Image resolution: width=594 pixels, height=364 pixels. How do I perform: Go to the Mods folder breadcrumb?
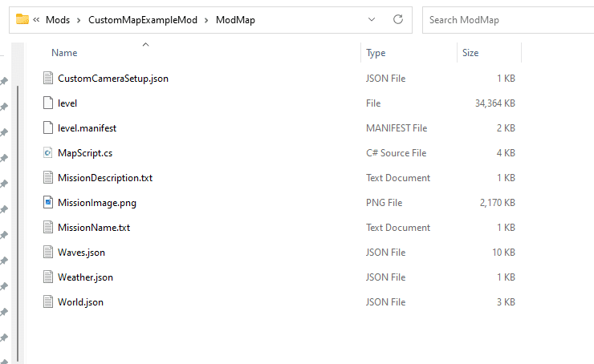tap(58, 20)
